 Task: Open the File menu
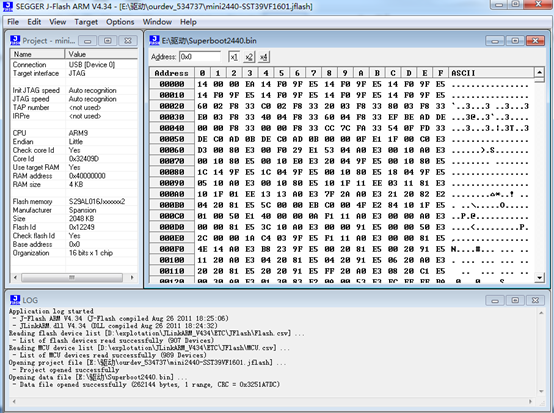(x=13, y=22)
